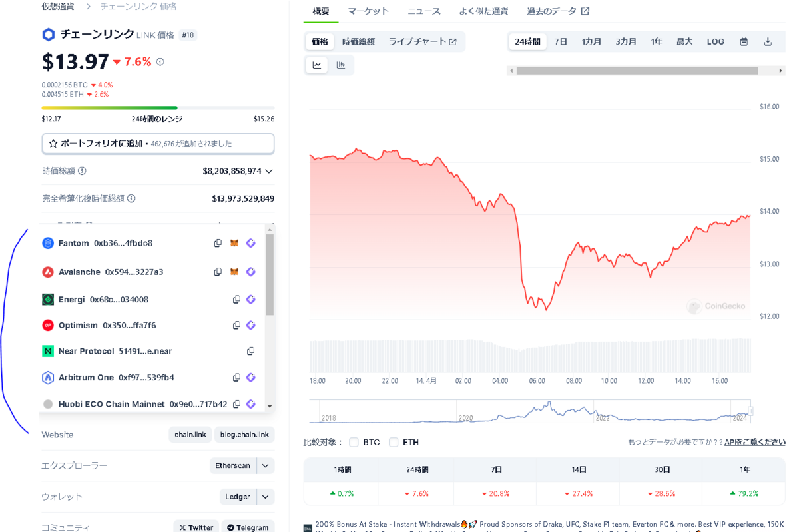Select the 3カ月 time range
The height and width of the screenshot is (532, 799).
tap(626, 41)
